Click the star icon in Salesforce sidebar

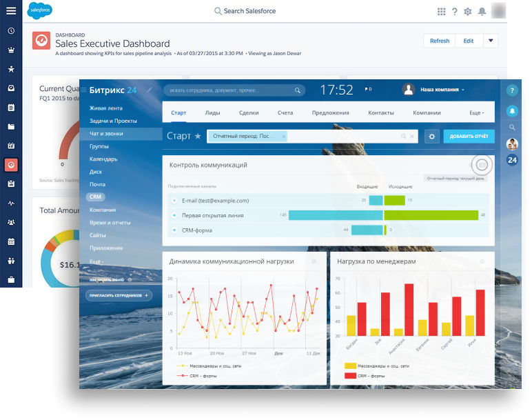tap(11, 69)
